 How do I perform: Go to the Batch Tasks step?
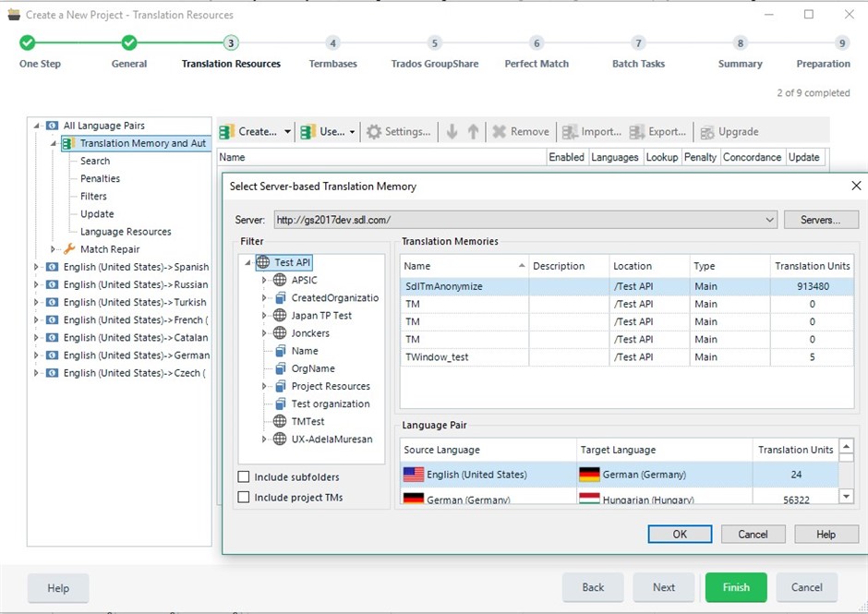[638, 53]
